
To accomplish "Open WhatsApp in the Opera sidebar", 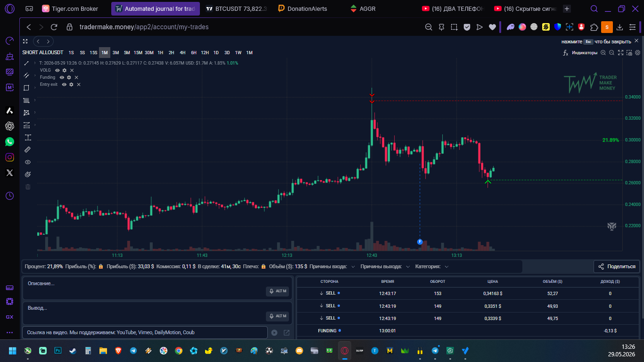I will 9,141.
